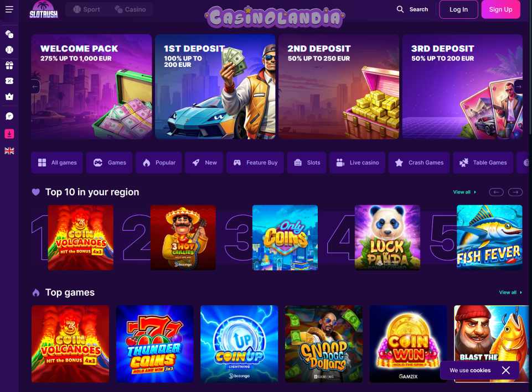The image size is (532, 392).
Task: Open the Luck of Panda game thumbnail
Action: (x=387, y=238)
